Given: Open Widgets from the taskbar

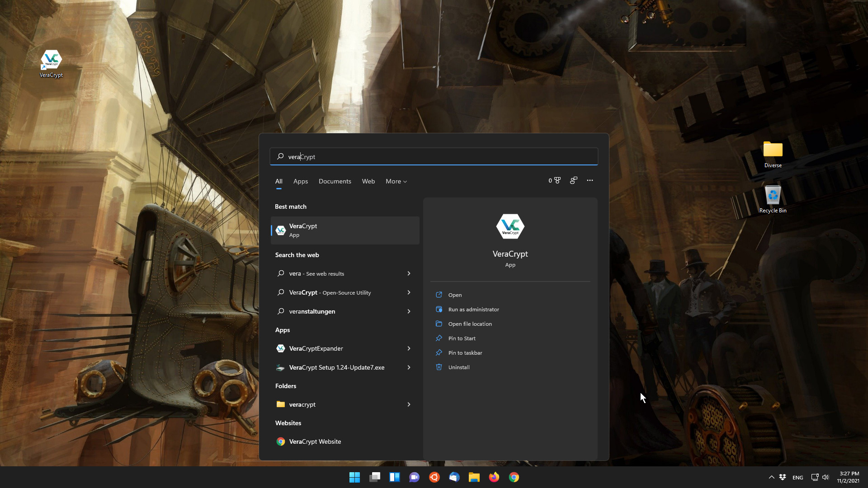Looking at the screenshot, I should coord(395,477).
